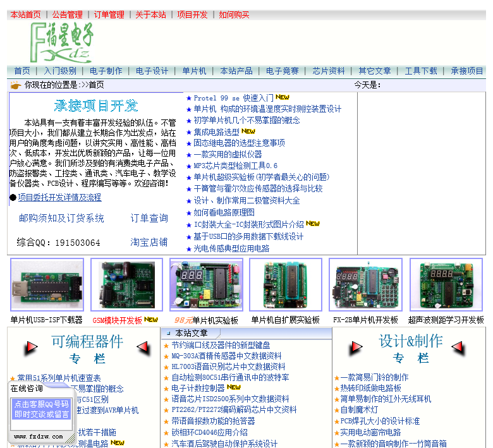Screen dimensions: 493x448
Task: Click the GSM模块开发板 product photo
Action: [x=126, y=284]
